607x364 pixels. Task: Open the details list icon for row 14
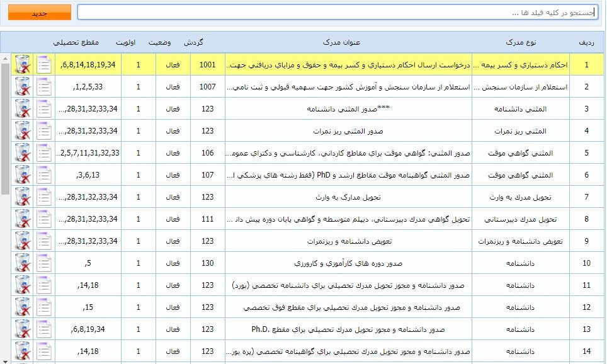[x=45, y=351]
